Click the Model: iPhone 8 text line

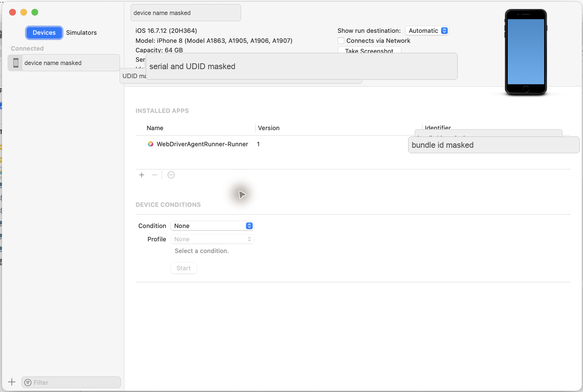click(x=214, y=41)
